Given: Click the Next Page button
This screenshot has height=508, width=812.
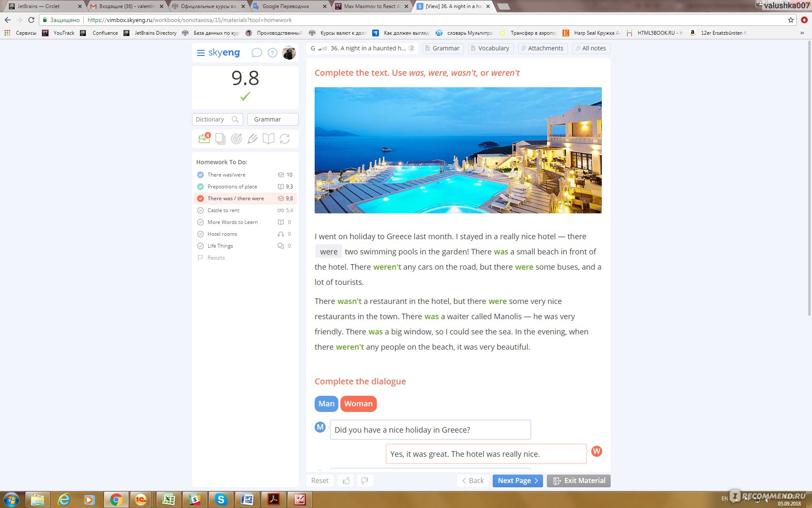Looking at the screenshot, I should pyautogui.click(x=516, y=480).
